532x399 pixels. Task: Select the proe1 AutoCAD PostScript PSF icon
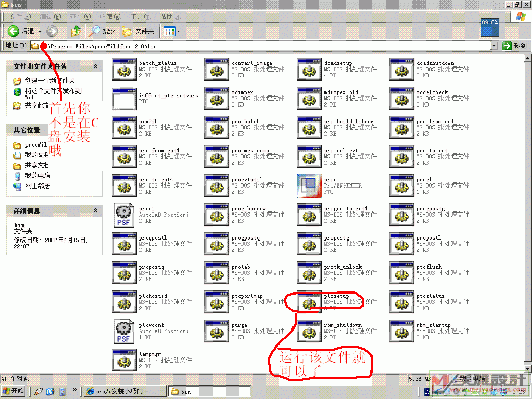pyautogui.click(x=124, y=215)
